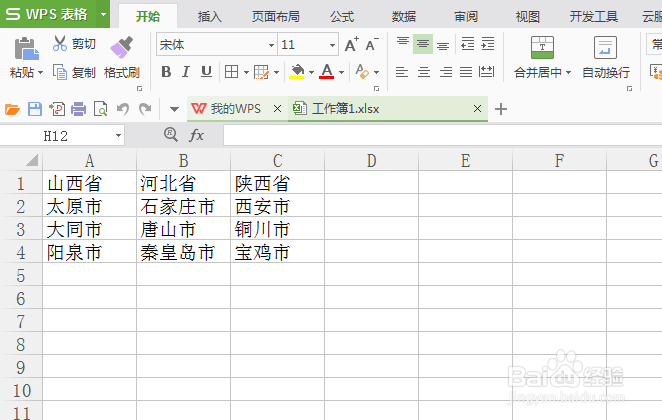Increase indent icon
662x420 pixels.
pos(488,44)
